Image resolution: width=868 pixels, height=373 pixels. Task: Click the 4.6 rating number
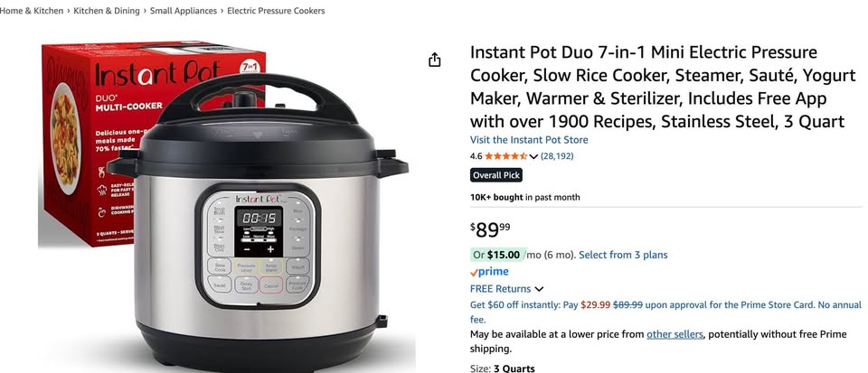click(x=476, y=156)
